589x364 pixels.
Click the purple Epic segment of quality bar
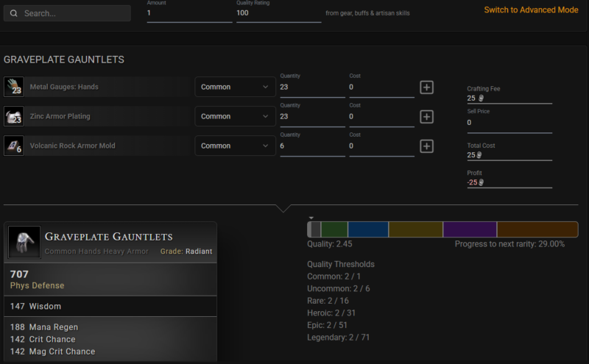(x=470, y=229)
